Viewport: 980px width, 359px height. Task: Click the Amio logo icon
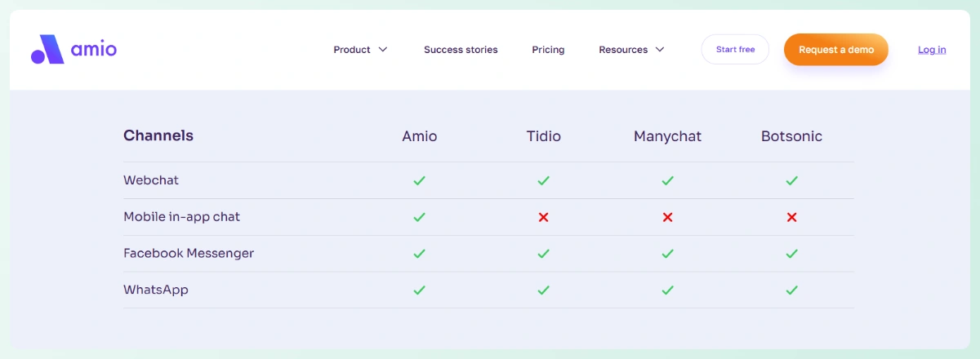[x=47, y=50]
